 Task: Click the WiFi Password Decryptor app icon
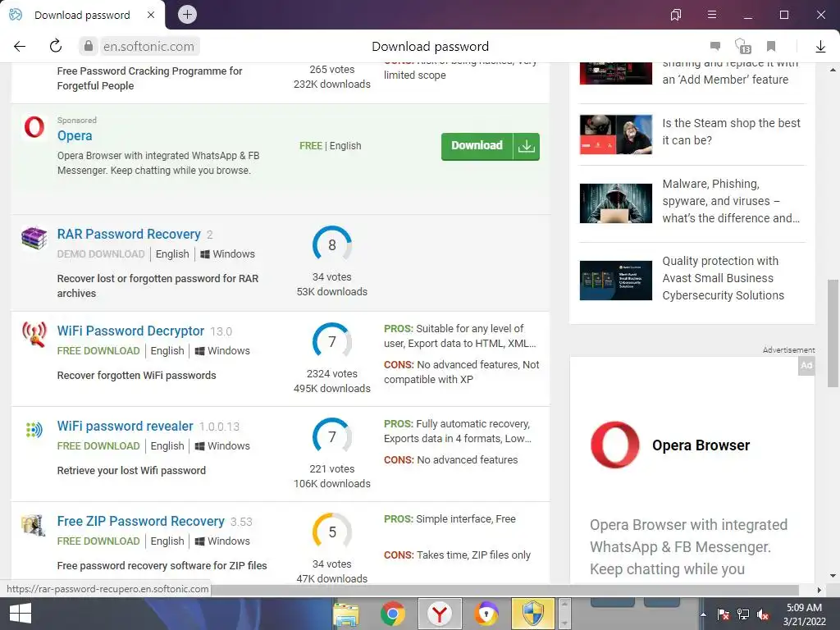coord(34,335)
